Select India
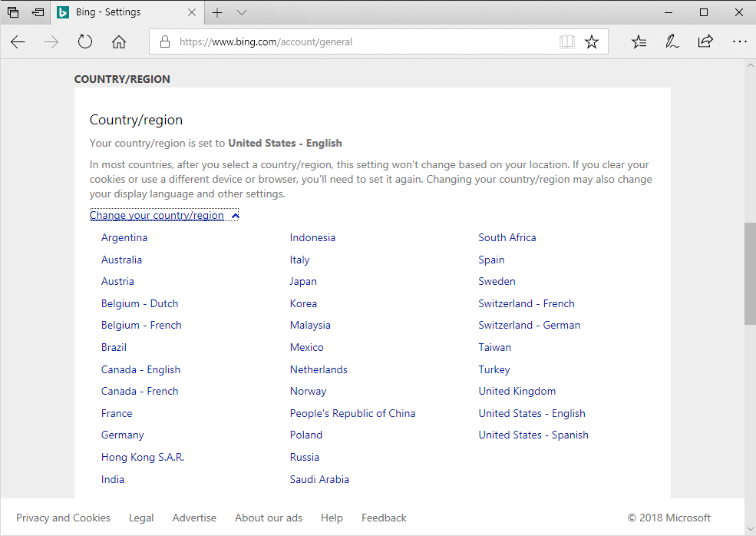Image resolution: width=756 pixels, height=536 pixels. (113, 479)
